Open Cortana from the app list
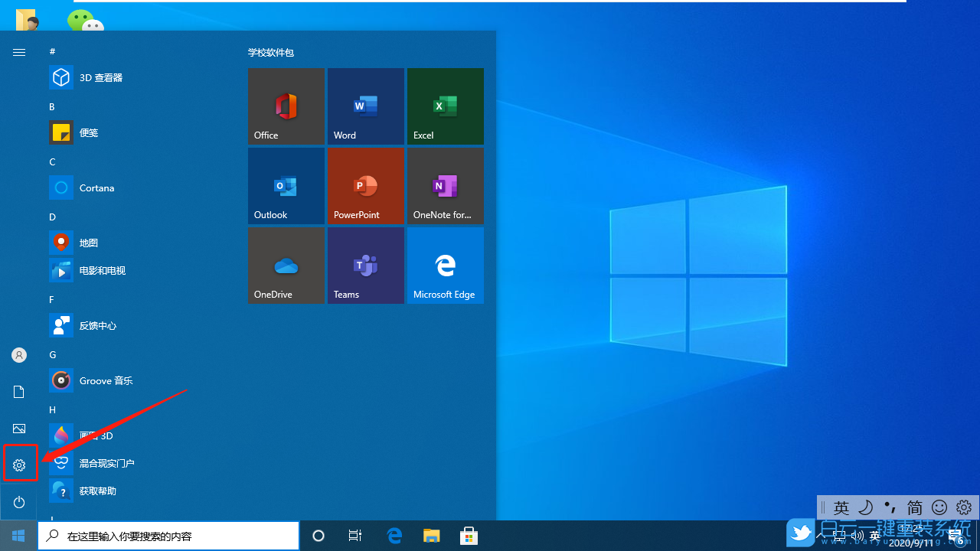980x551 pixels. [96, 187]
